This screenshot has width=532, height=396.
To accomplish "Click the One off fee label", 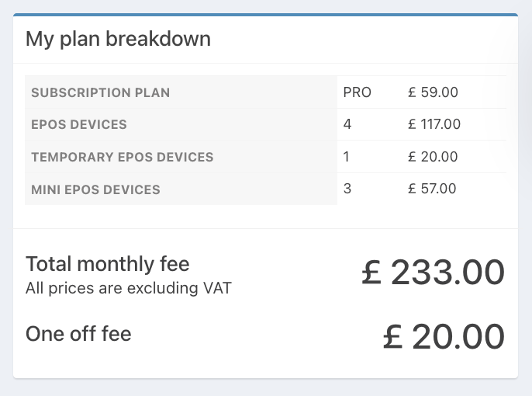I will (78, 335).
